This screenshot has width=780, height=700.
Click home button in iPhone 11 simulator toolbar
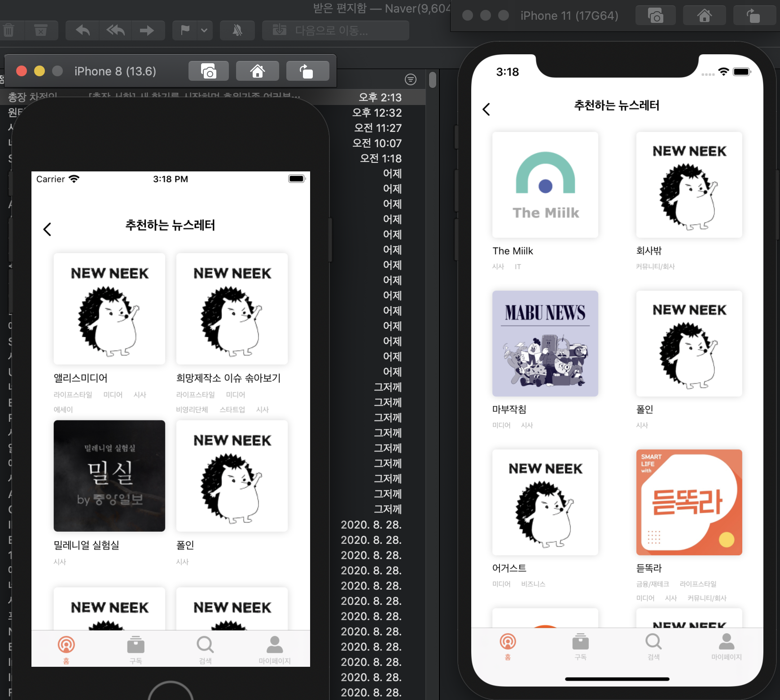pos(704,16)
